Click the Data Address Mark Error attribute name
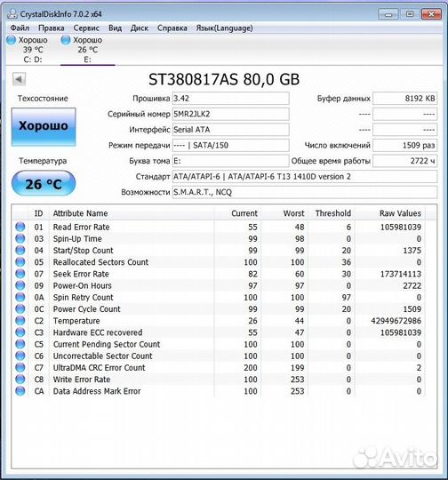This screenshot has height=480, width=448. [97, 391]
